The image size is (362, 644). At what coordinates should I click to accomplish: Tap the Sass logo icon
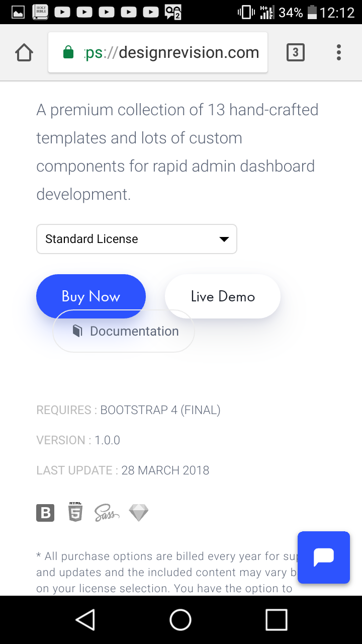pyautogui.click(x=107, y=513)
